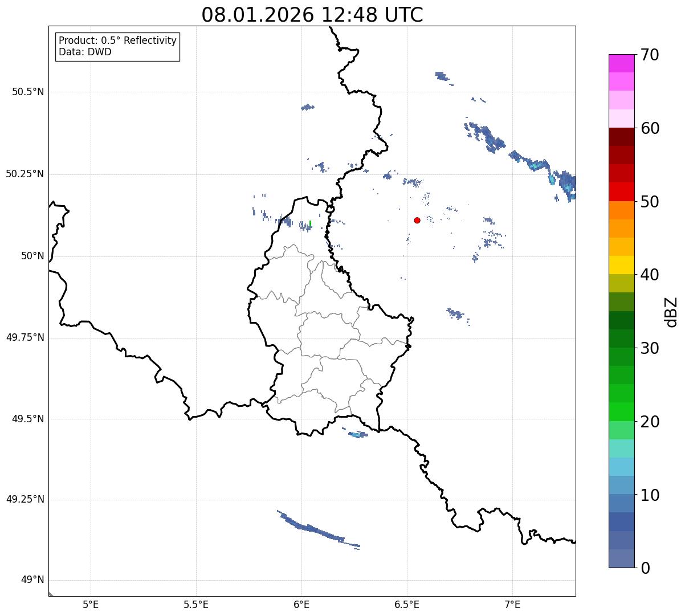This screenshot has height=616, width=685.
Task: Click the 50.25°N latitude label
Action: tap(25, 174)
